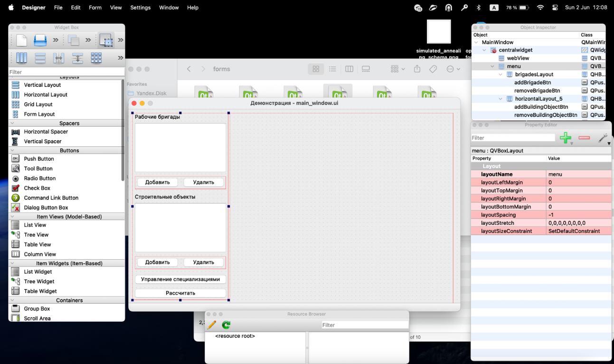Select the Radio Button widget
Image resolution: width=614 pixels, height=364 pixels.
[39, 178]
